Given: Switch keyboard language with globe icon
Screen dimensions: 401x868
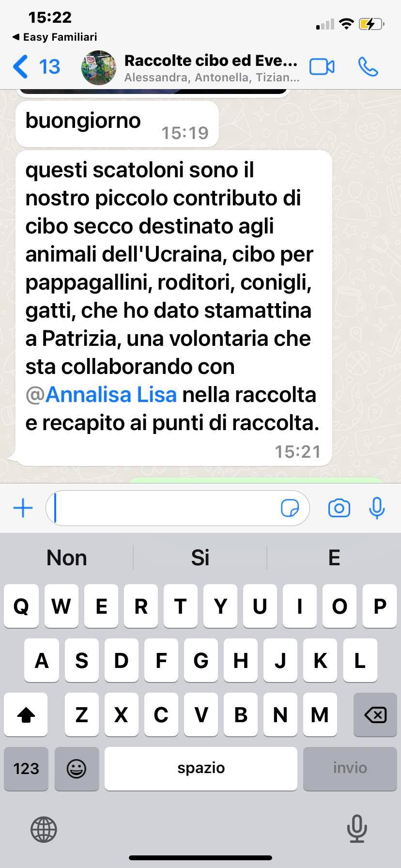Looking at the screenshot, I should [44, 829].
